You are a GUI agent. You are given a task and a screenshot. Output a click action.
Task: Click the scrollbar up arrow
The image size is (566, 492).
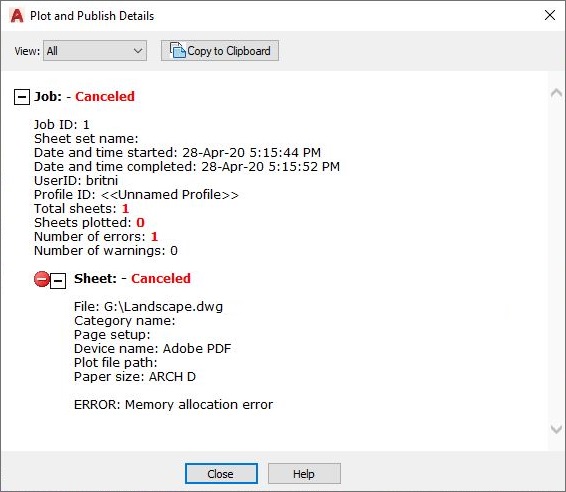[556, 93]
